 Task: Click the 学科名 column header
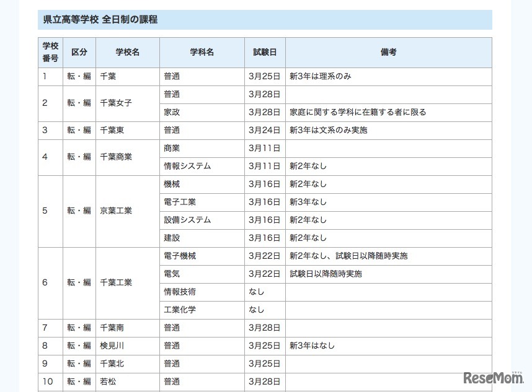coord(202,52)
